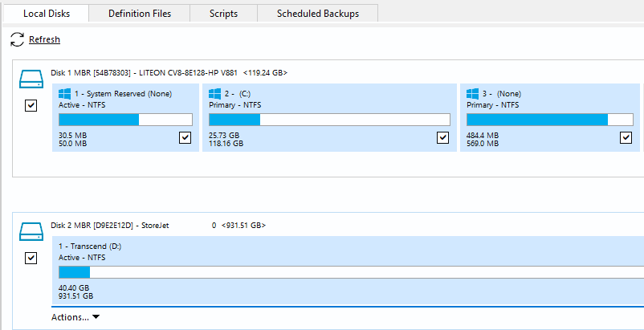Select the Transcend (D:) partition title
The width and height of the screenshot is (644, 330).
[89, 246]
